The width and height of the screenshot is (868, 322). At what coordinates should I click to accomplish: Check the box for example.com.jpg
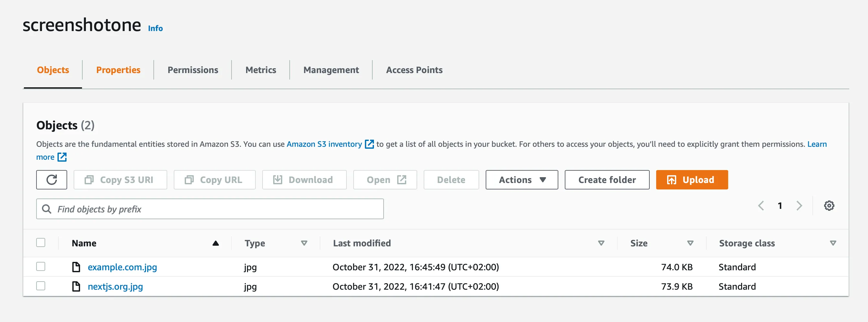pyautogui.click(x=41, y=267)
